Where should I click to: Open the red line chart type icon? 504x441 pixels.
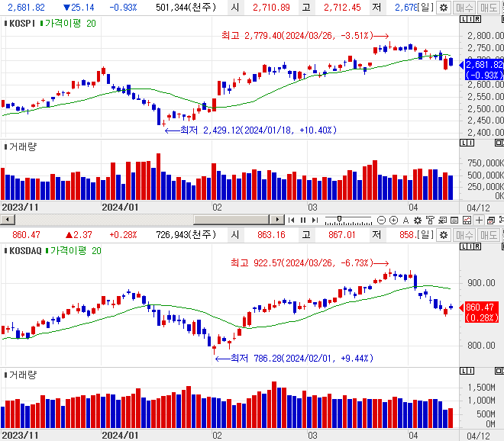(467, 220)
